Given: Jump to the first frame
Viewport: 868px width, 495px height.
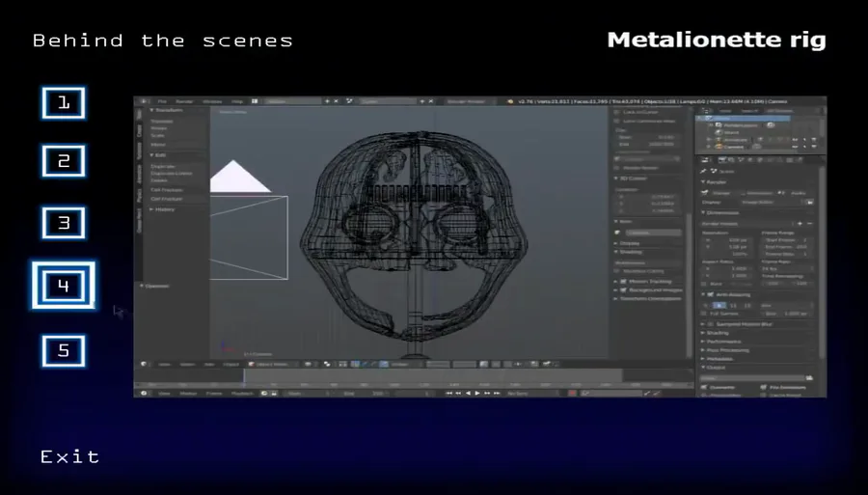Looking at the screenshot, I should point(448,393).
